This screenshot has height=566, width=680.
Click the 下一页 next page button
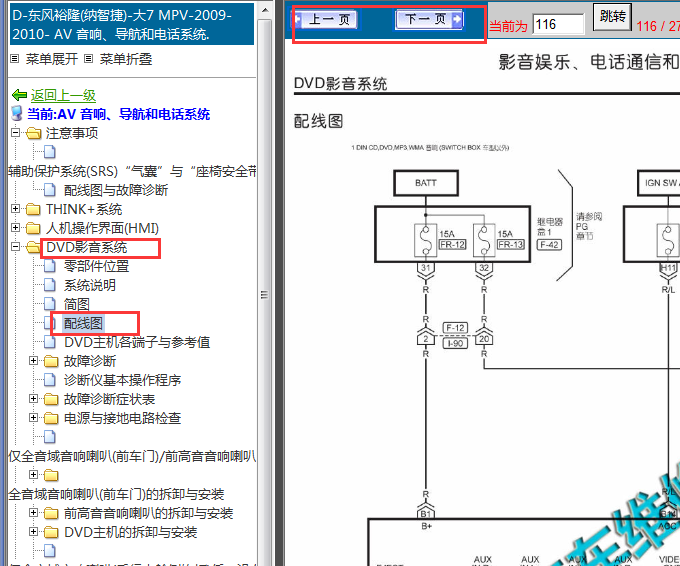click(429, 20)
